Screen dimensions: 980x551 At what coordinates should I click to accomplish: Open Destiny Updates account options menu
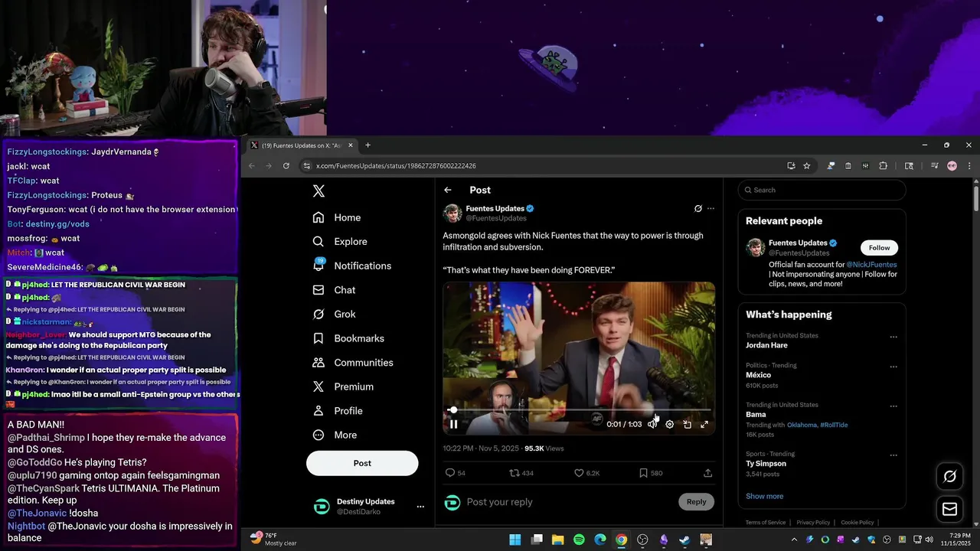coord(420,507)
